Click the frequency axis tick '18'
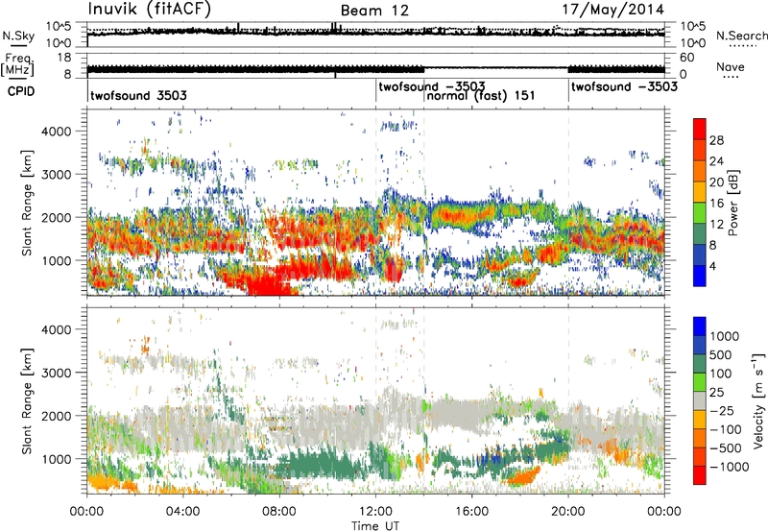768x532 pixels. point(64,58)
